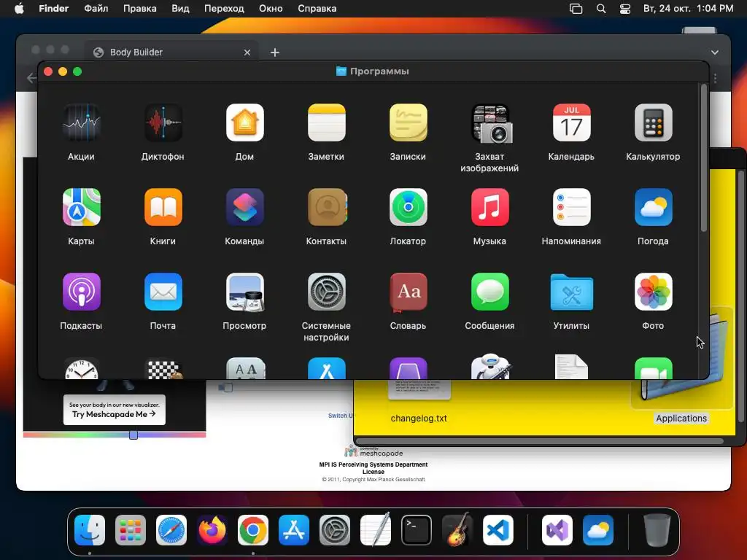
Task: Open the Apple menu
Action: pos(19,9)
